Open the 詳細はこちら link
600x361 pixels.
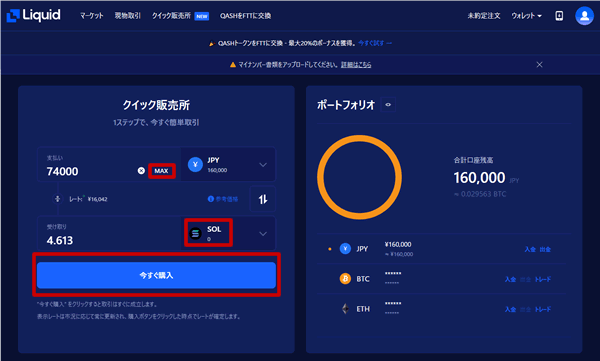click(356, 65)
